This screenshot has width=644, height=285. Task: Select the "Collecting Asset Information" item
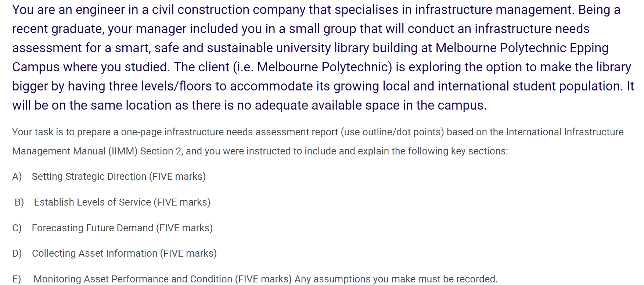click(x=94, y=253)
